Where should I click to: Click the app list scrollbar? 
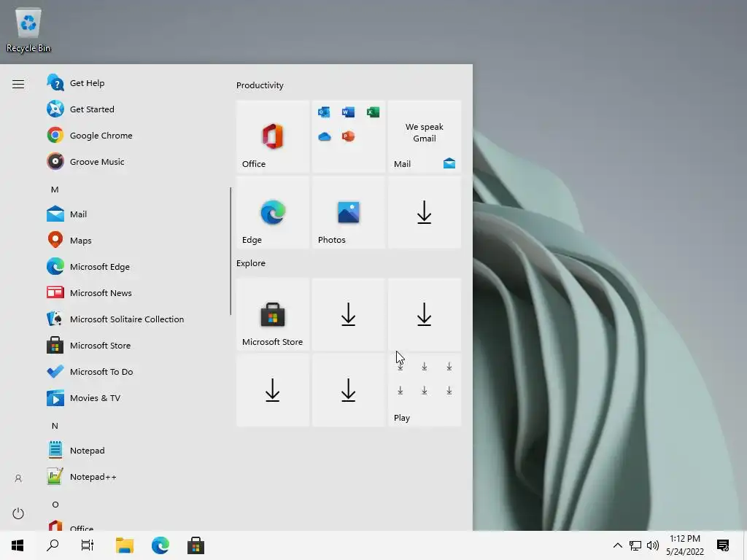point(231,251)
